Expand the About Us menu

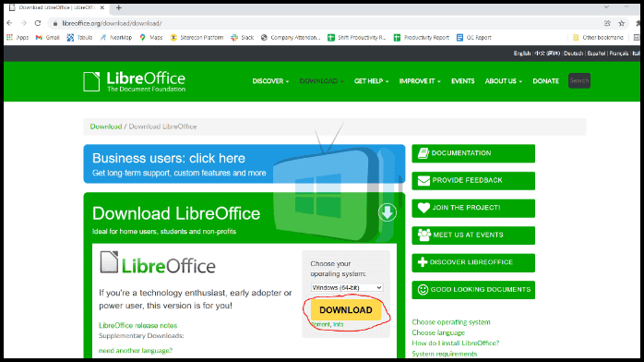click(x=504, y=81)
